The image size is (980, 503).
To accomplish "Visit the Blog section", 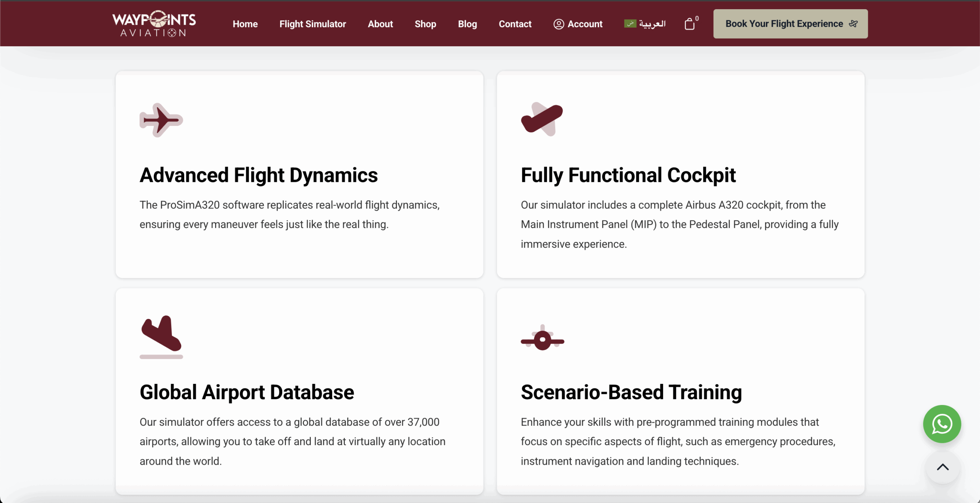I will pos(467,24).
